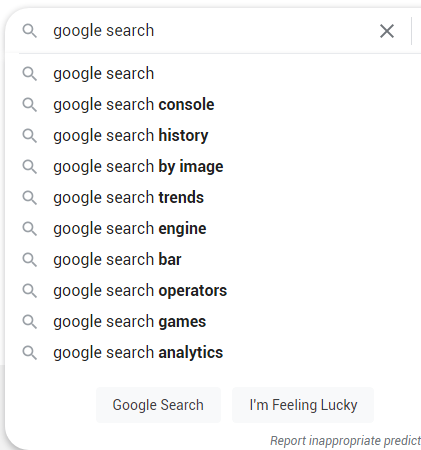
Task: Select the 'google search engine' suggestion
Action: [x=213, y=229]
